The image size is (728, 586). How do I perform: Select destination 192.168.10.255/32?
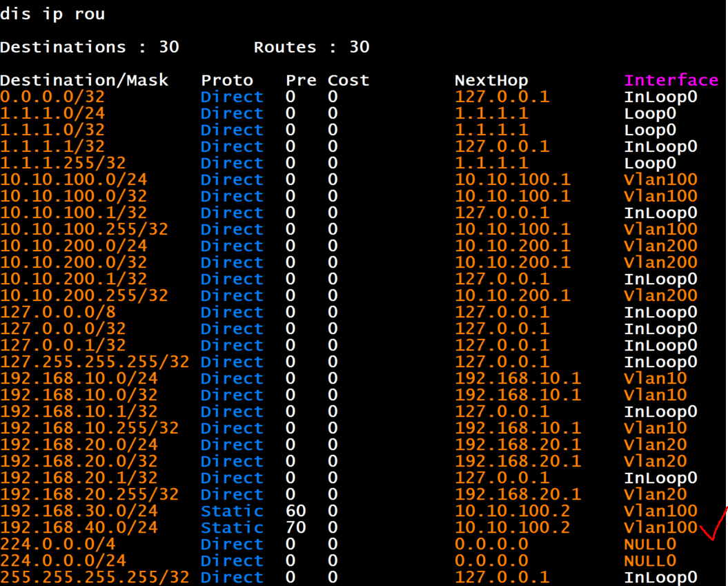90,428
